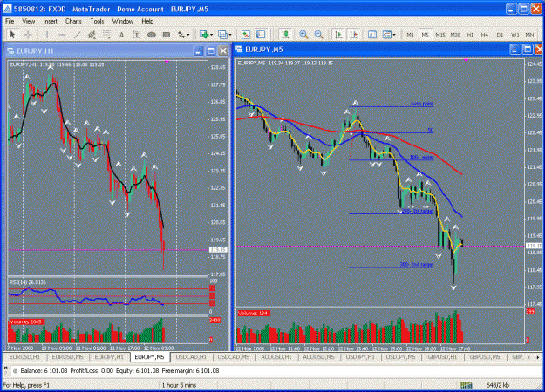The image size is (545, 392).
Task: Switch to the M1 timeframe
Action: pos(411,34)
